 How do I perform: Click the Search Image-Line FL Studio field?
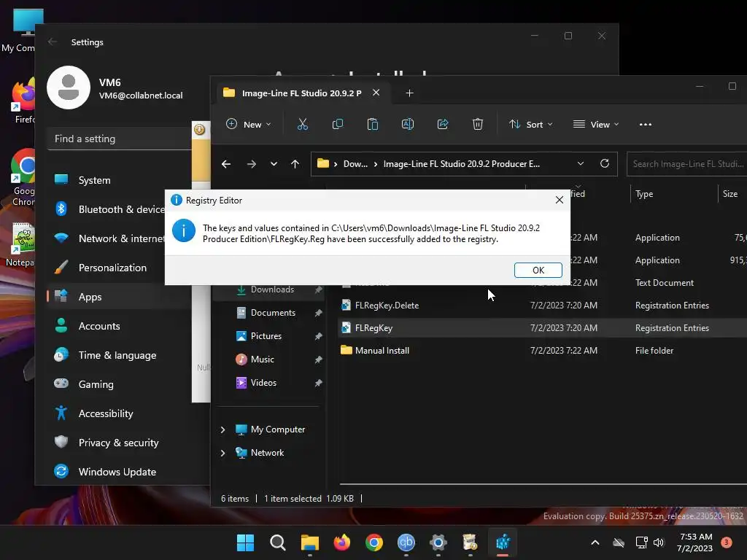click(687, 164)
